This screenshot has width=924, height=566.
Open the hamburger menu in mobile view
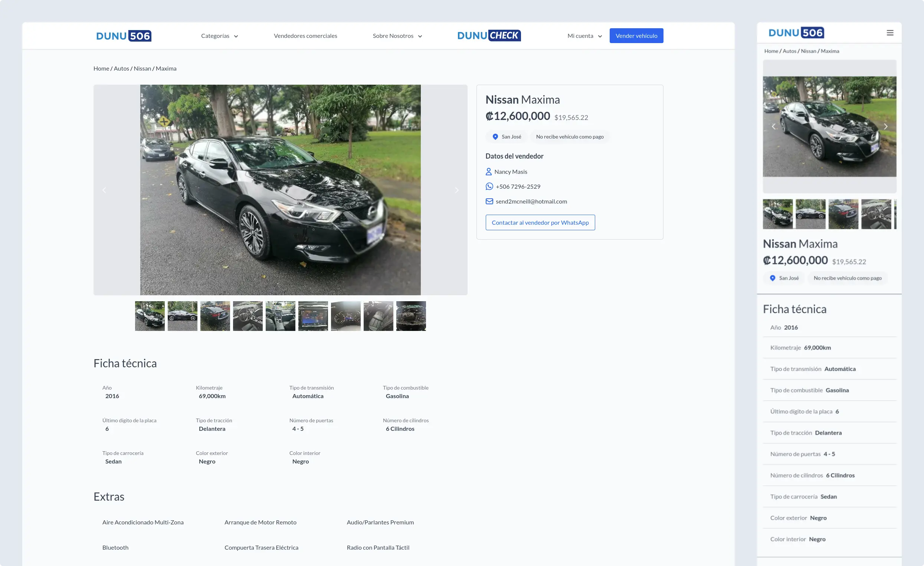click(889, 33)
